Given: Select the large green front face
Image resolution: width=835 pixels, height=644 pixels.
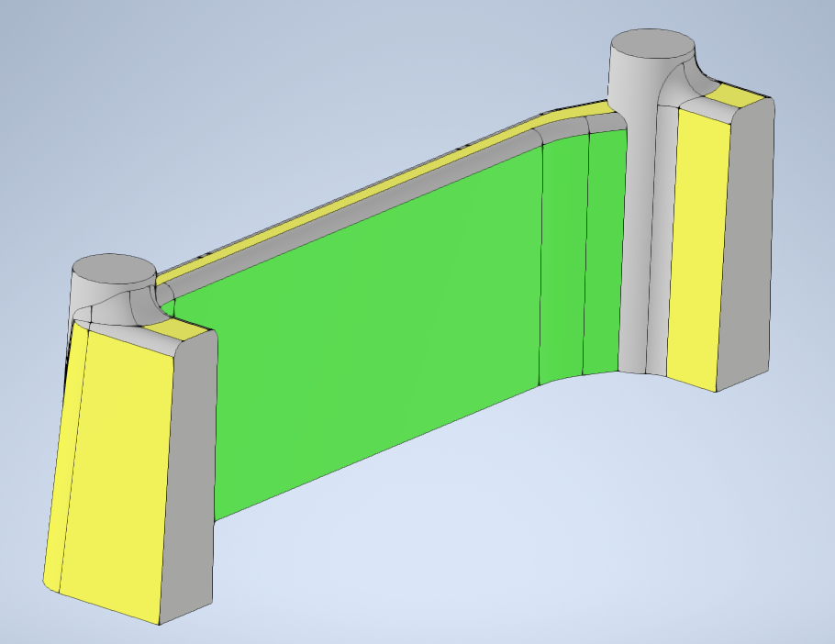Looking at the screenshot, I should [x=367, y=321].
